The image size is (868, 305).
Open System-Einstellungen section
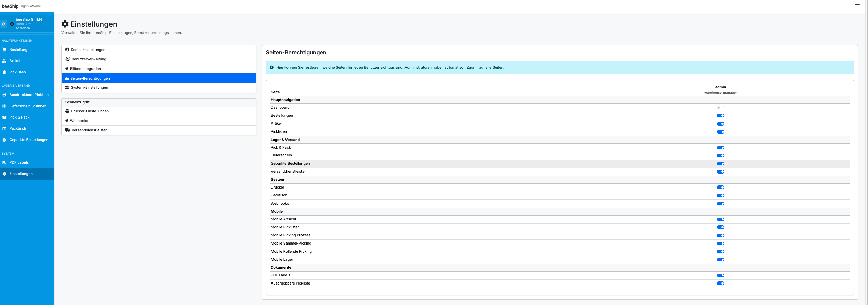point(159,88)
